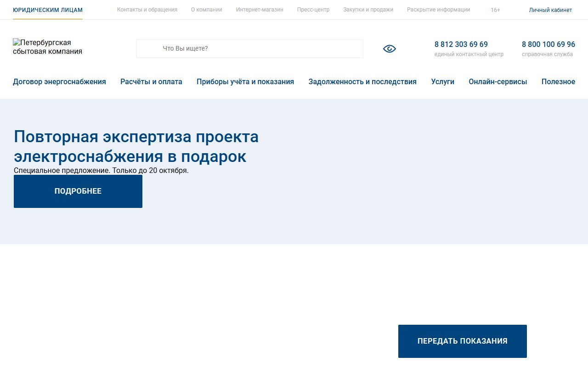Open the Пресс-центр section
588x368 pixels.
point(313,10)
